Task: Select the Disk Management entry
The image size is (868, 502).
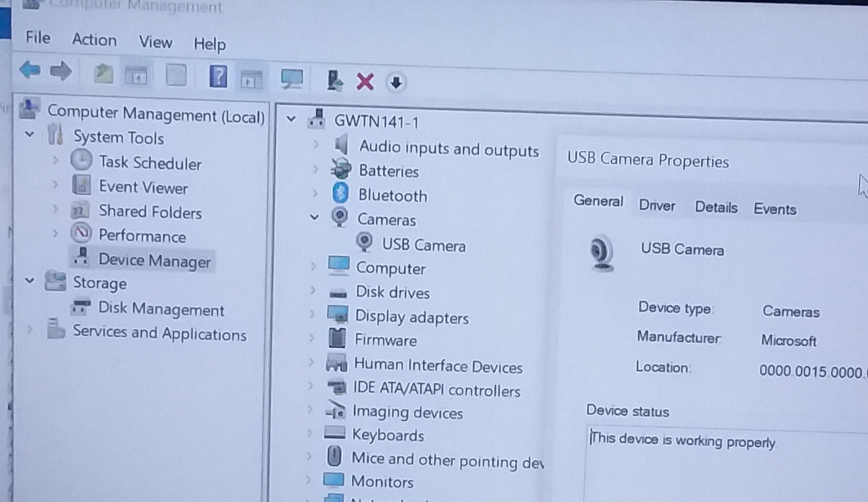Action: coord(161,309)
